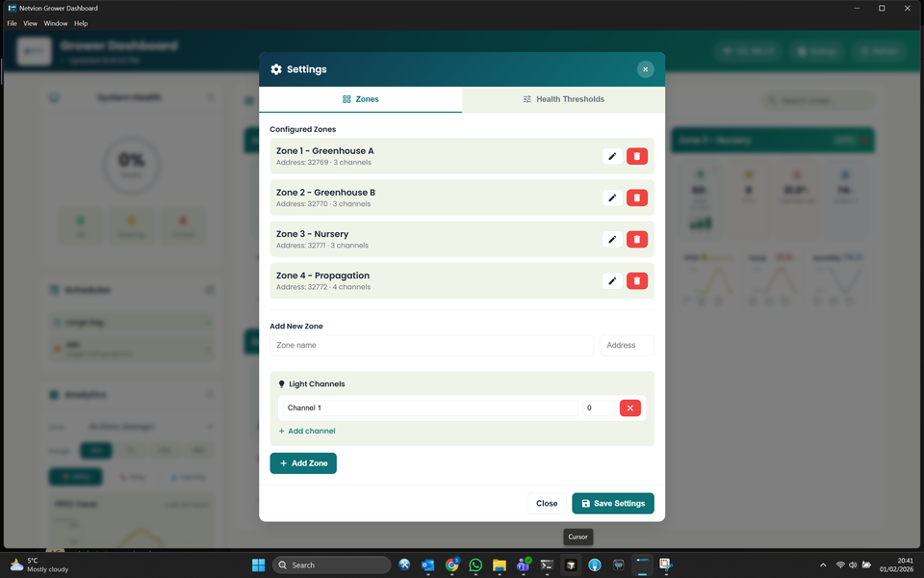
Task: Click the 'Address: 32771 · 3 channels' text
Action: click(321, 246)
